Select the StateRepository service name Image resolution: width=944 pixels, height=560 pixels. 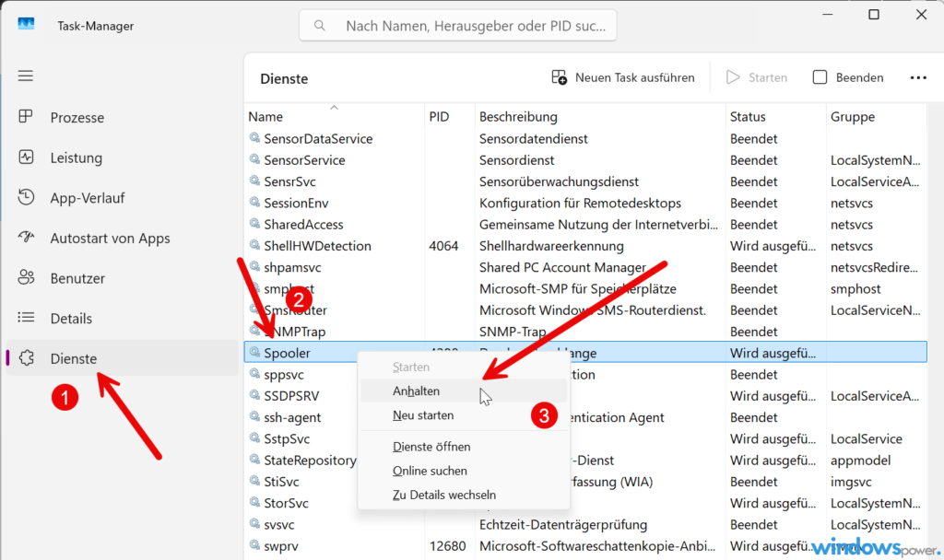(x=310, y=461)
